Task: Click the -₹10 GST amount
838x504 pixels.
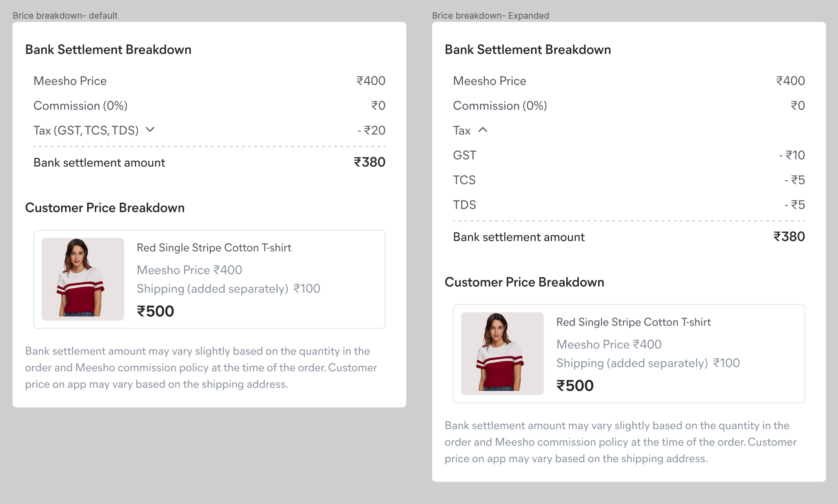Action: 792,155
